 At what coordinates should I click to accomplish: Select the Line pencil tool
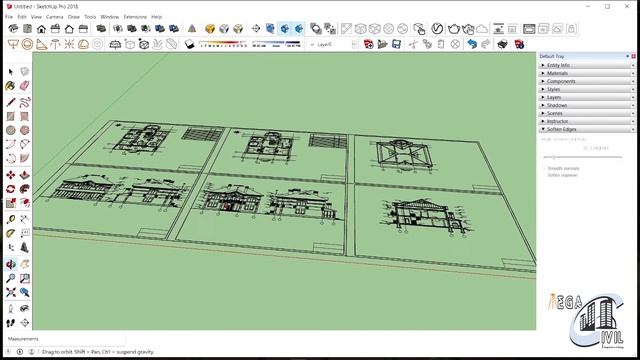(x=11, y=102)
